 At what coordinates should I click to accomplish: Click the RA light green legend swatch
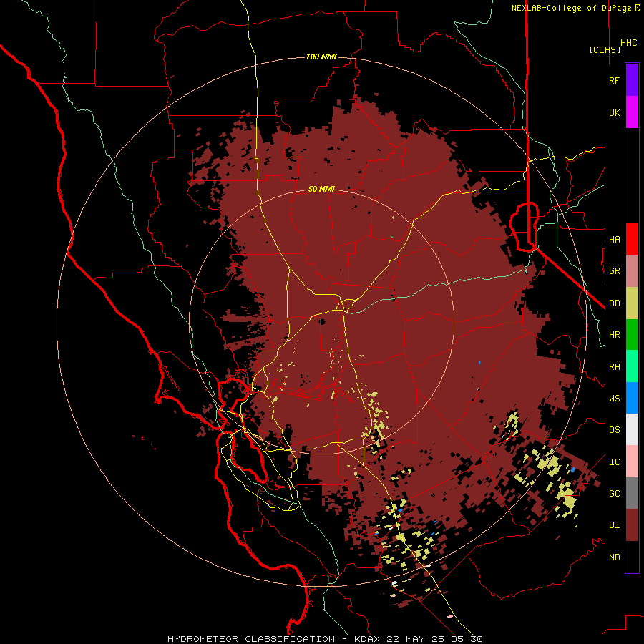coord(632,366)
